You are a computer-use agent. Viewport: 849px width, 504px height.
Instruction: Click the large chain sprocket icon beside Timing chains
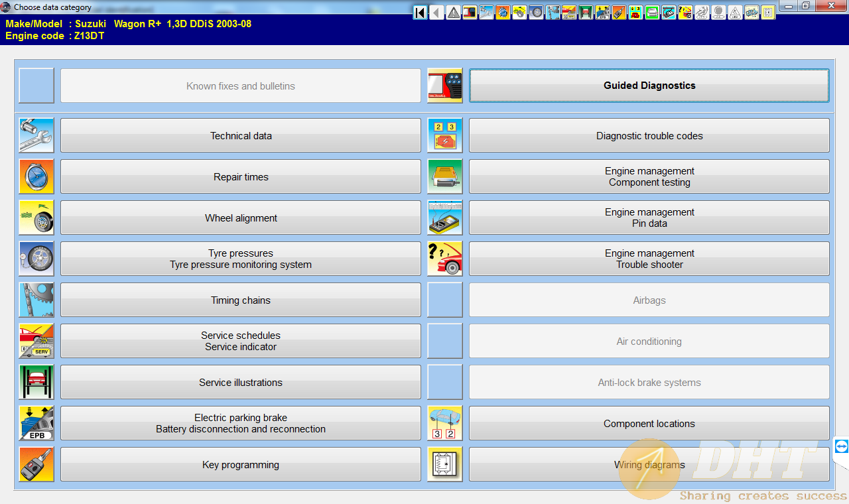click(36, 300)
